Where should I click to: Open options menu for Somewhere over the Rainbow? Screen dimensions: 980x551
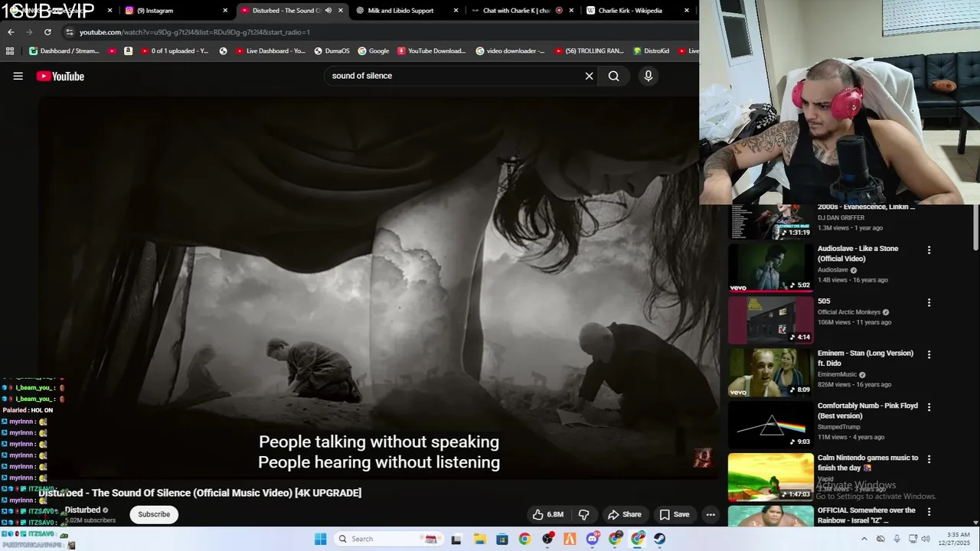[929, 512]
